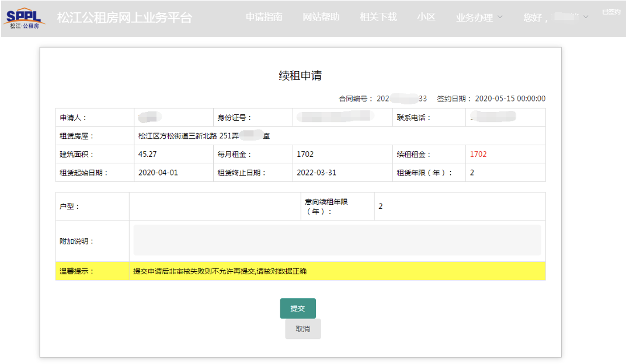Select 小区 in the top navigation

click(x=426, y=17)
